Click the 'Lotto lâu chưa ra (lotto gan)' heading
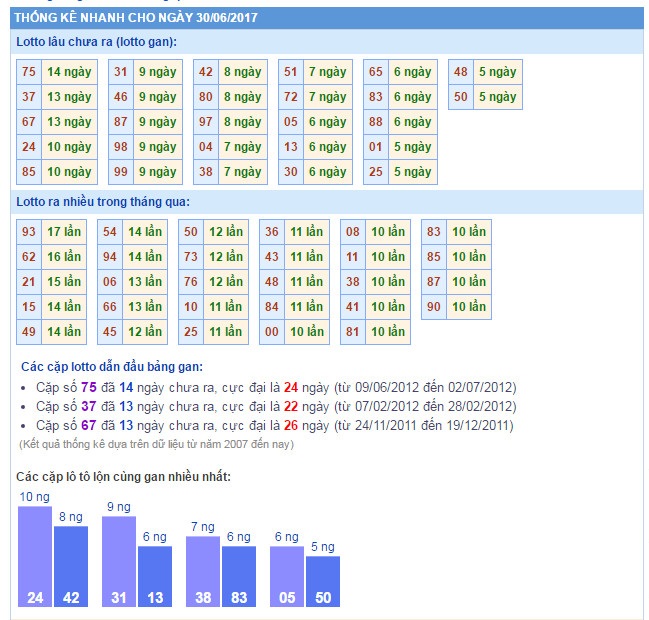The height and width of the screenshot is (620, 649). pos(96,42)
